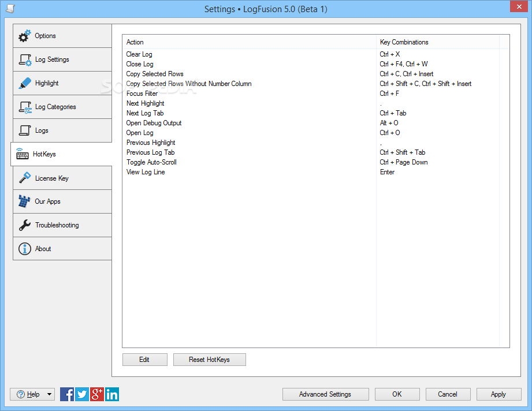Click the Edit button

click(x=145, y=360)
